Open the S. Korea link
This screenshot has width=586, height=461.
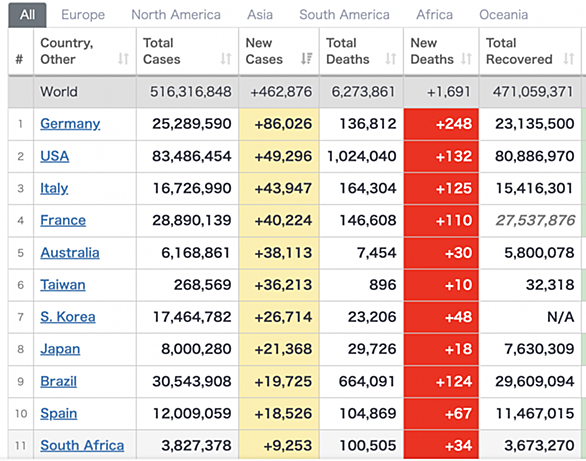(x=68, y=317)
